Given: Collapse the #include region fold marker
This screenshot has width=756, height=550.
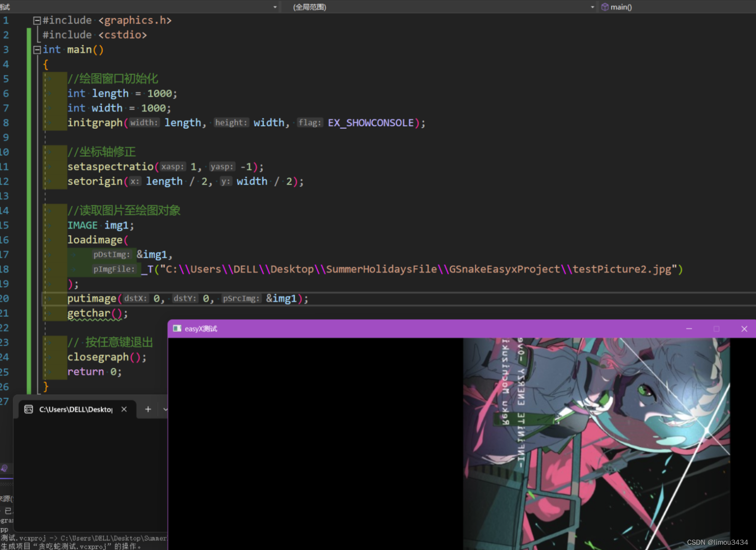Looking at the screenshot, I should (37, 21).
